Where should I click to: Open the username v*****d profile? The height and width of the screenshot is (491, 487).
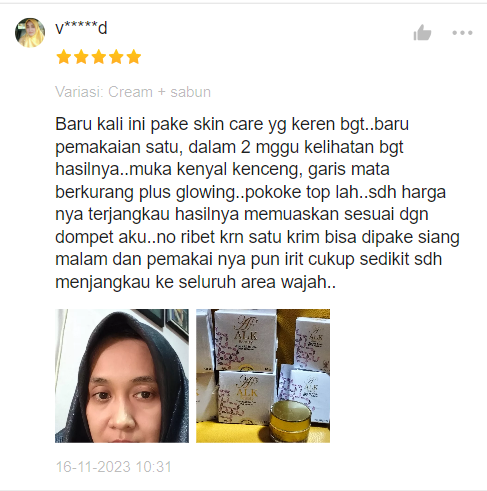click(x=81, y=28)
